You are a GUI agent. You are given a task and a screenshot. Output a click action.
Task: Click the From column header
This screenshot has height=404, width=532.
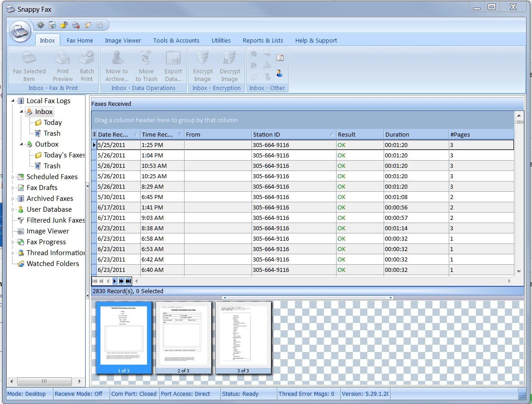(x=218, y=134)
